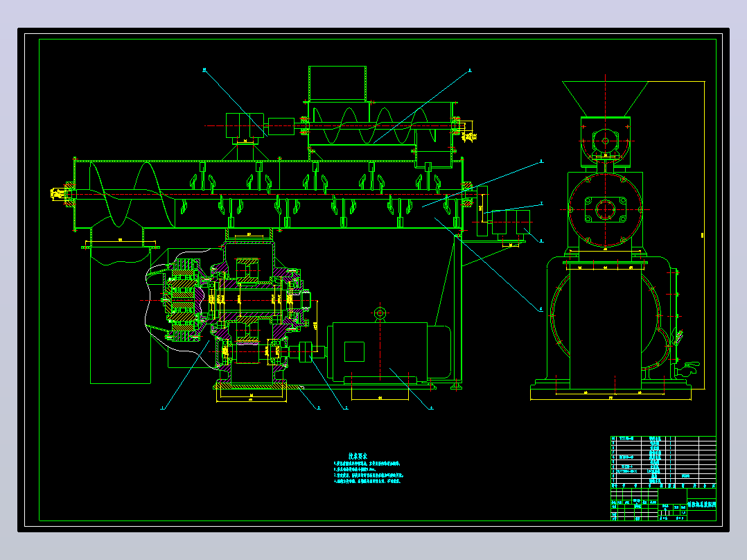This screenshot has height=560, width=747.
Task: Select the trapezoid feed hopper in the side view
Action: pos(606,98)
